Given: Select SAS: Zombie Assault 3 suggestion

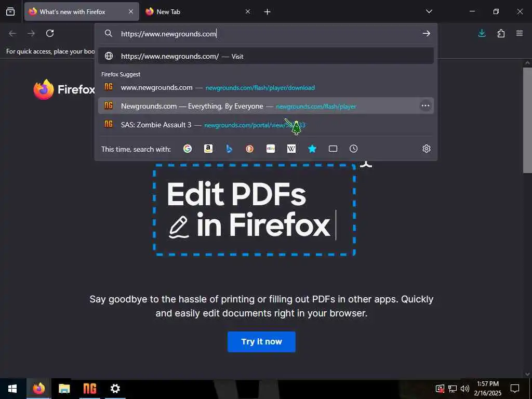Looking at the screenshot, I should (266, 125).
